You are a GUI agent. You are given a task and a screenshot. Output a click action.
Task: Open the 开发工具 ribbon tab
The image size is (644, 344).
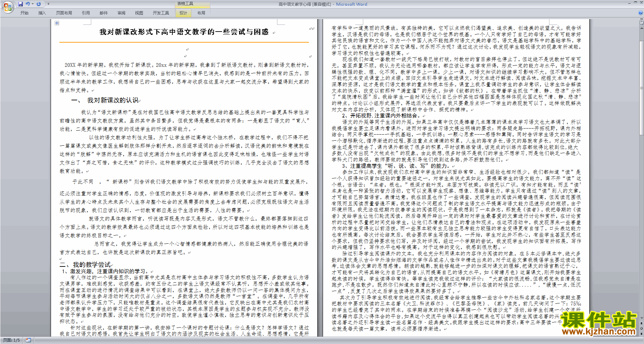point(161,13)
